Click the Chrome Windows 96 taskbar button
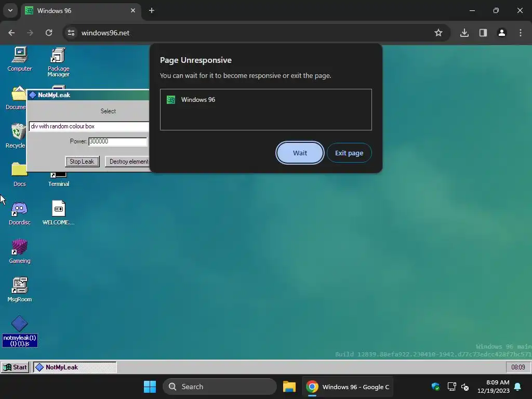This screenshot has width=532, height=399. click(348, 387)
